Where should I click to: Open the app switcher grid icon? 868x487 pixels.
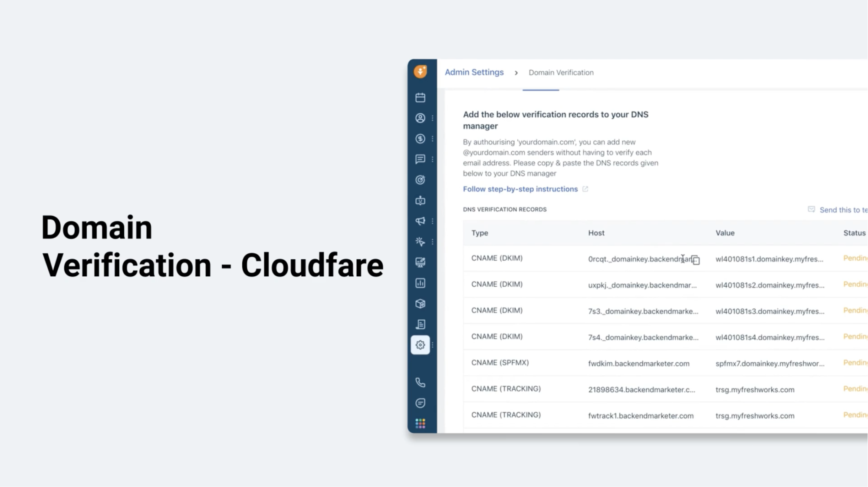point(420,424)
